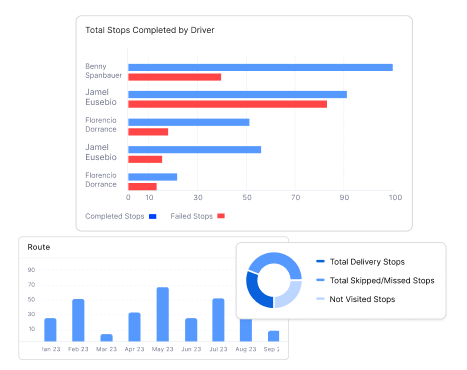Screen dimensions: 467x370
Task: Click the 'Total Stops Completed by Driver' title
Action: tap(150, 30)
